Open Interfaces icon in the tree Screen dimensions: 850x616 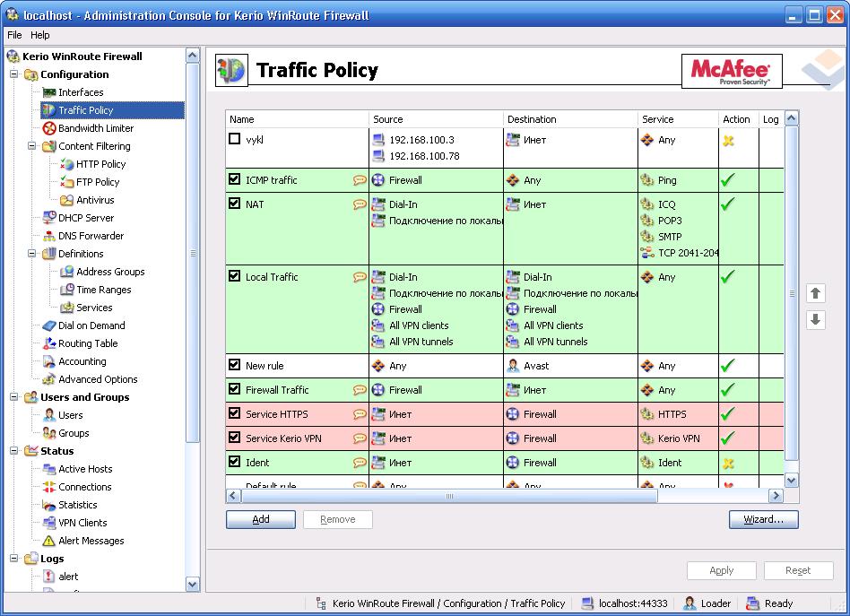tap(48, 92)
